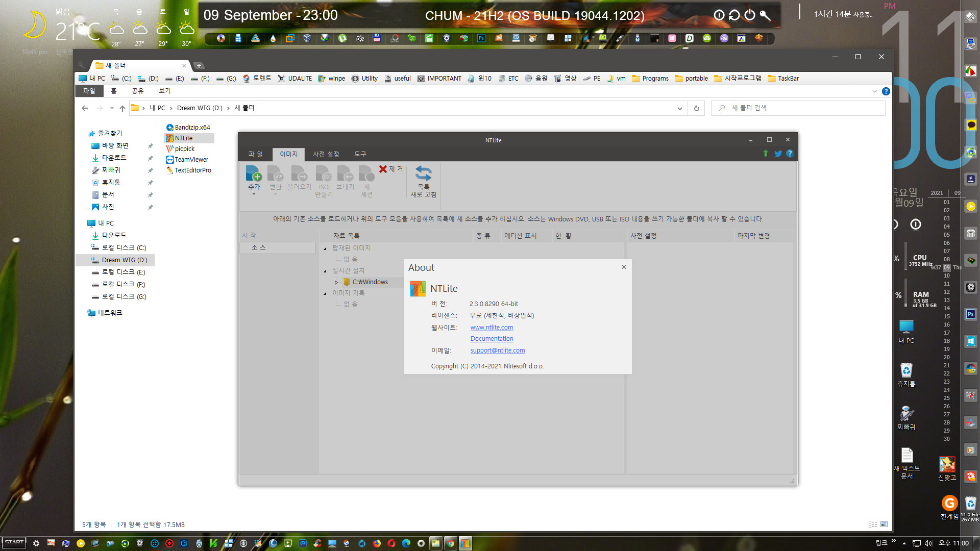Switch Explorer to large icons view icon
The image size is (980, 551).
tap(884, 524)
